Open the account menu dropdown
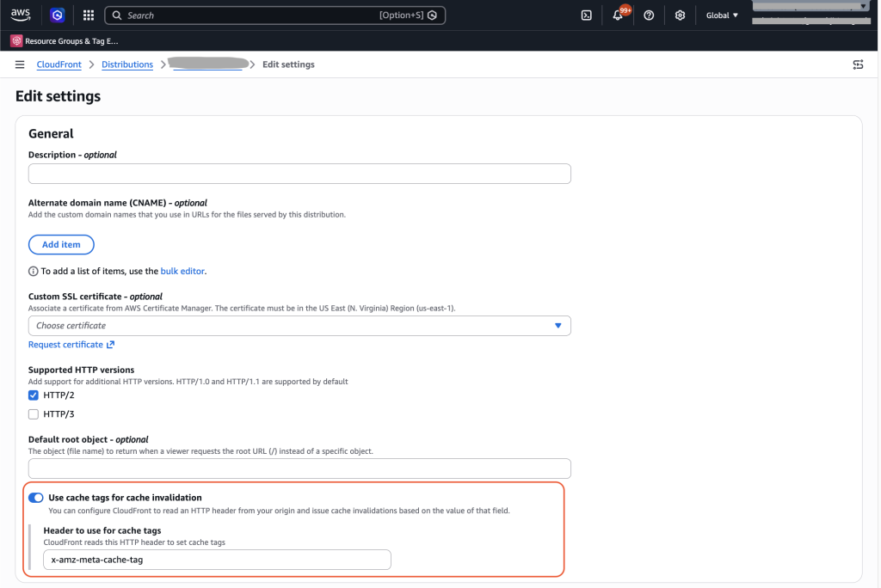The width and height of the screenshot is (881, 588). pos(811,12)
